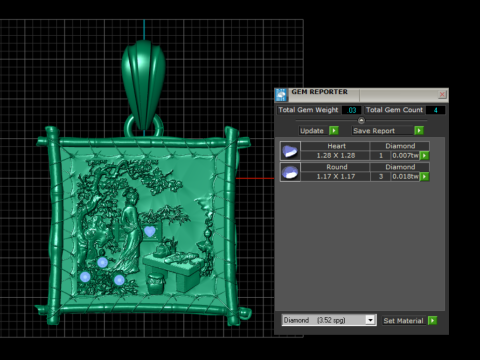
Task: Select the pendant bail at the top
Action: click(x=143, y=85)
